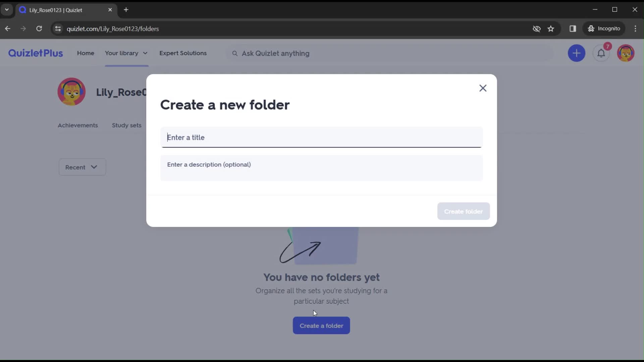Click the Study sets profile section
The width and height of the screenshot is (644, 362).
point(126,125)
